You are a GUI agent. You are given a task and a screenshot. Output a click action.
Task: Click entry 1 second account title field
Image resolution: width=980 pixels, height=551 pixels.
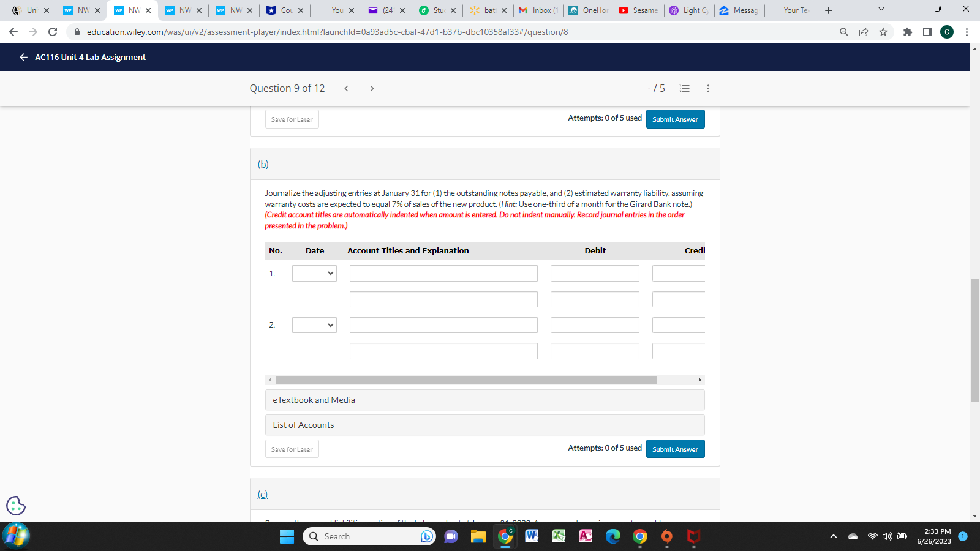[443, 299]
